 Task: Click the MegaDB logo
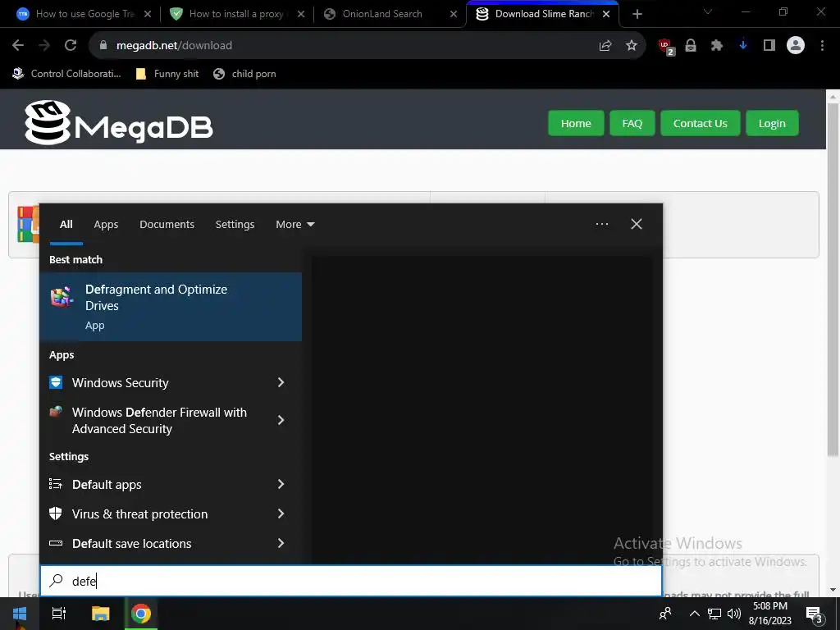pos(119,123)
